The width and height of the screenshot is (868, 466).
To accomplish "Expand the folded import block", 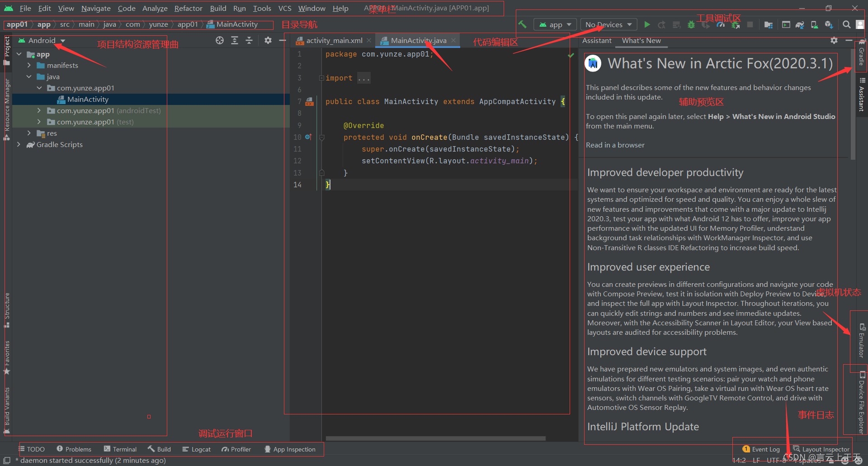I will (321, 78).
